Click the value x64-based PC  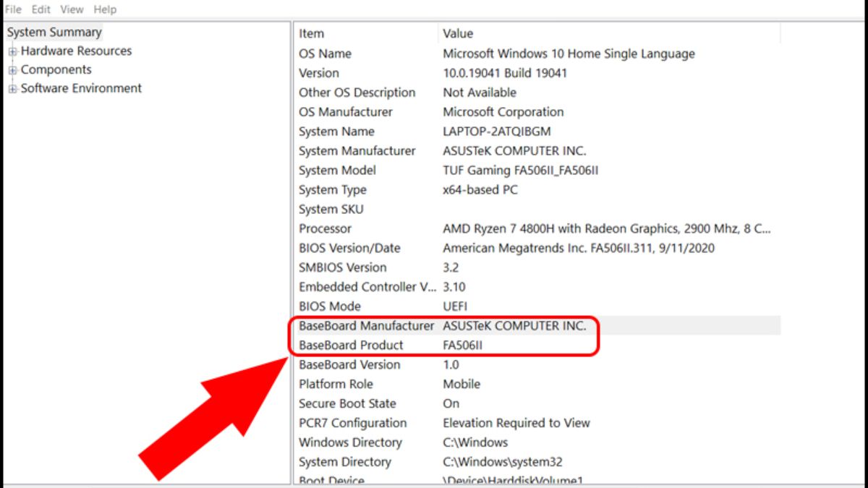coord(480,190)
